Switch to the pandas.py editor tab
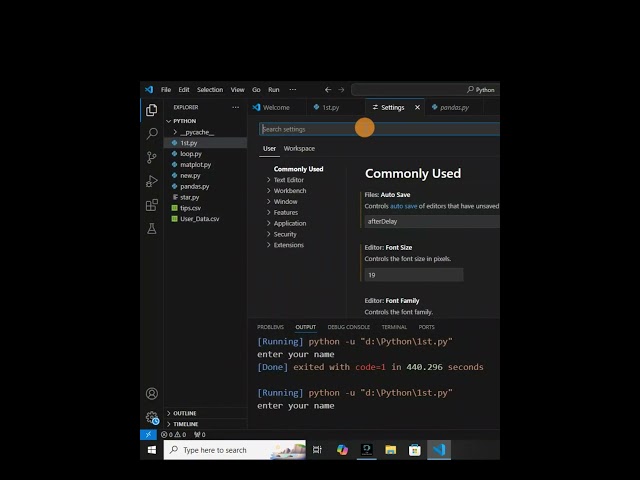 454,107
